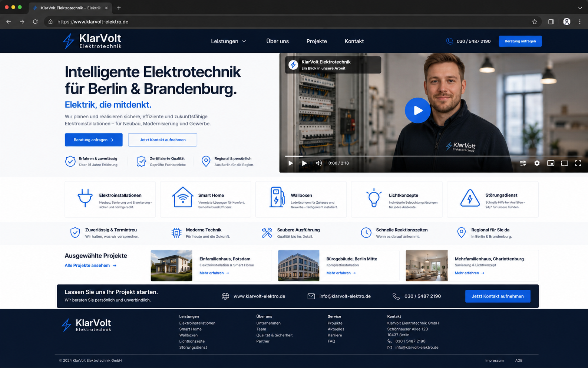Mute the video with the speaker icon
The width and height of the screenshot is (588, 368).
click(x=318, y=163)
